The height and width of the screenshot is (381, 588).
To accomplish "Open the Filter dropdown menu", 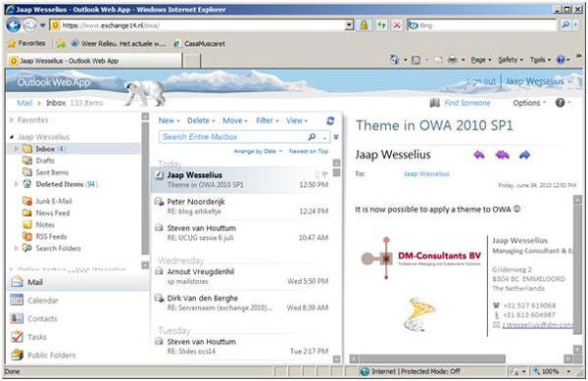I will pos(268,120).
